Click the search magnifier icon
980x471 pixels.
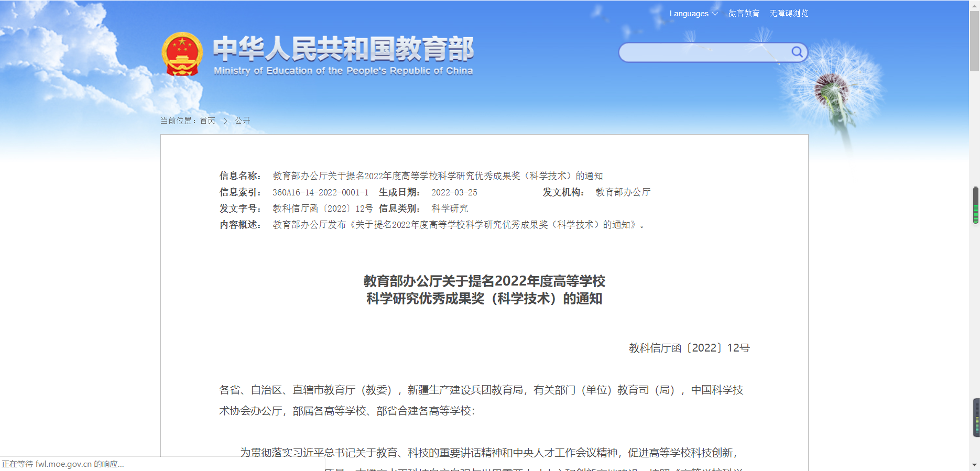(x=797, y=52)
